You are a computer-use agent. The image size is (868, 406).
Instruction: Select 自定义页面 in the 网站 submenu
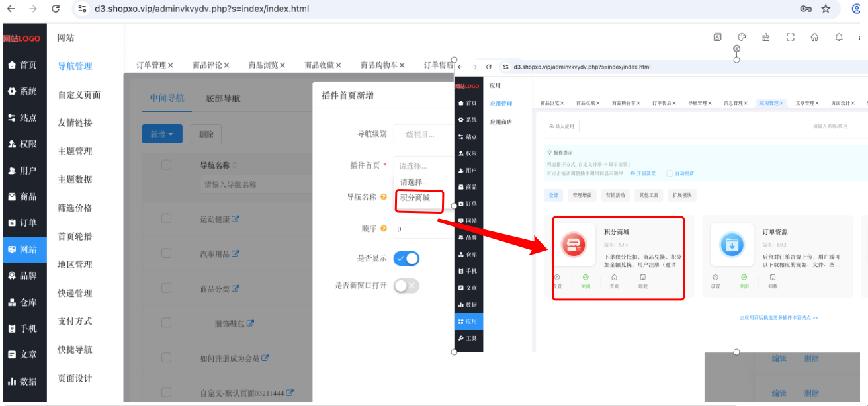tap(79, 95)
